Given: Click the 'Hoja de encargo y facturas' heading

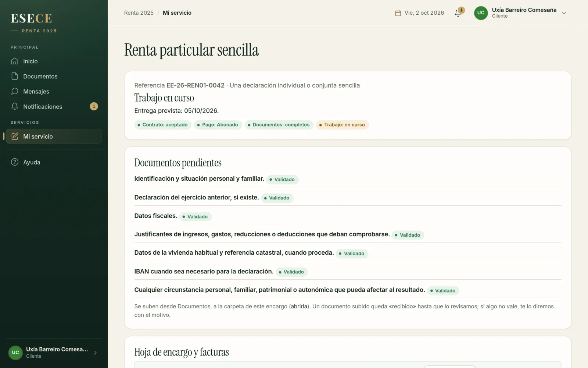Looking at the screenshot, I should (182, 352).
